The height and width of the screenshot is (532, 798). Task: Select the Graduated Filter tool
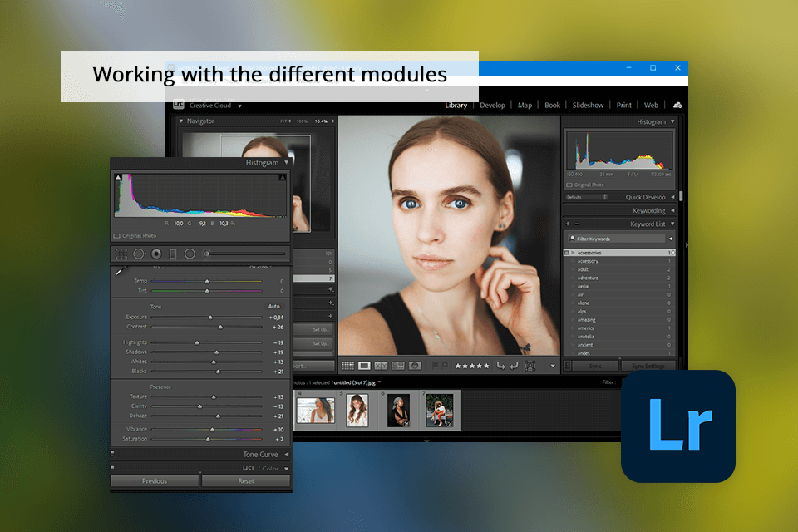point(173,254)
